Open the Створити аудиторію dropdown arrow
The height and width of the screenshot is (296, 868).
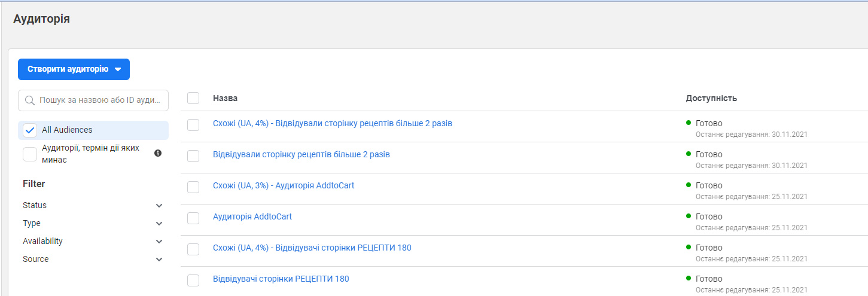click(118, 69)
